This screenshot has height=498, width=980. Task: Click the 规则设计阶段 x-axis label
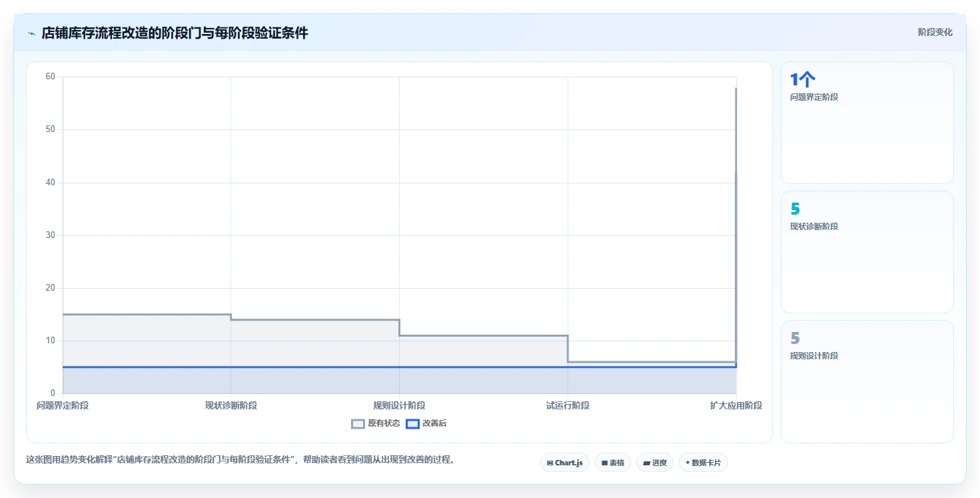tap(400, 405)
